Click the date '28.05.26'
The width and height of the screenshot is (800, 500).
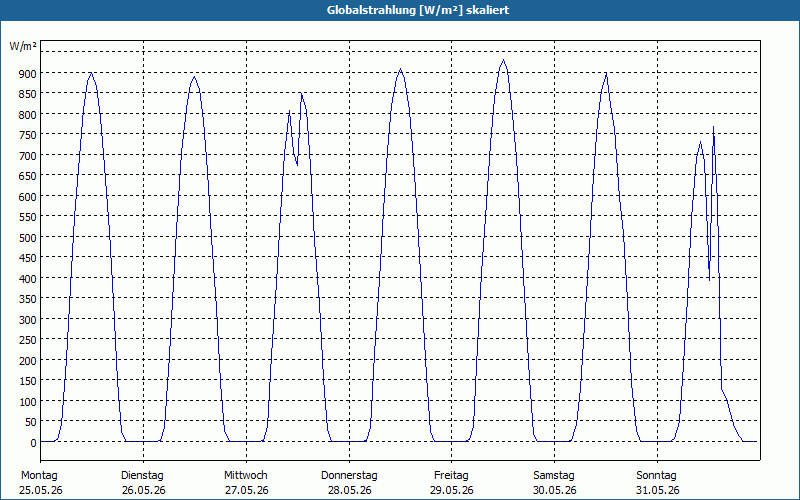tap(349, 490)
